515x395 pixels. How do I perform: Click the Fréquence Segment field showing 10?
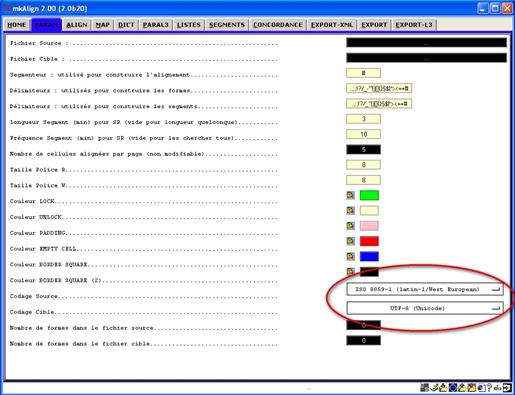click(x=363, y=134)
